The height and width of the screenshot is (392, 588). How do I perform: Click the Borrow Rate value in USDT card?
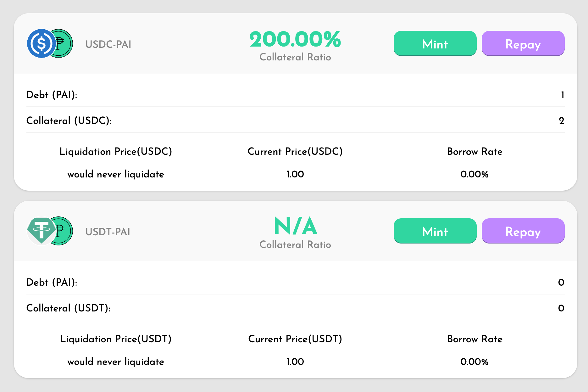pyautogui.click(x=474, y=362)
